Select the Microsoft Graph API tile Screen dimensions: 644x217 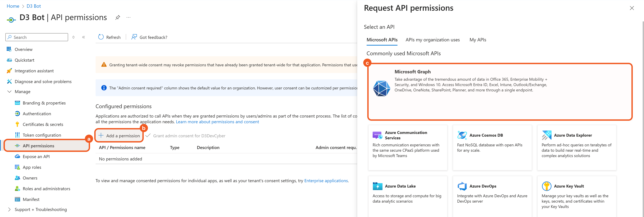(x=499, y=91)
